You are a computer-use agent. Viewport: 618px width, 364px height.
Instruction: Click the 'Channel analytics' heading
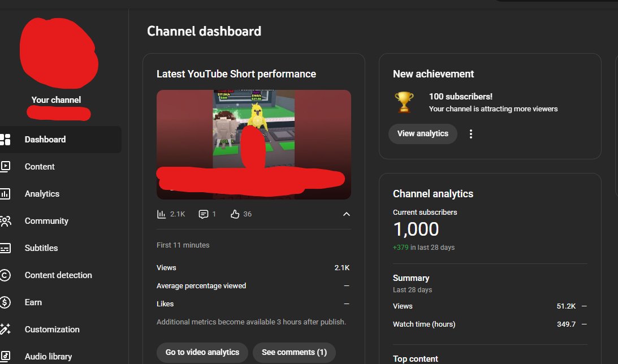point(433,194)
